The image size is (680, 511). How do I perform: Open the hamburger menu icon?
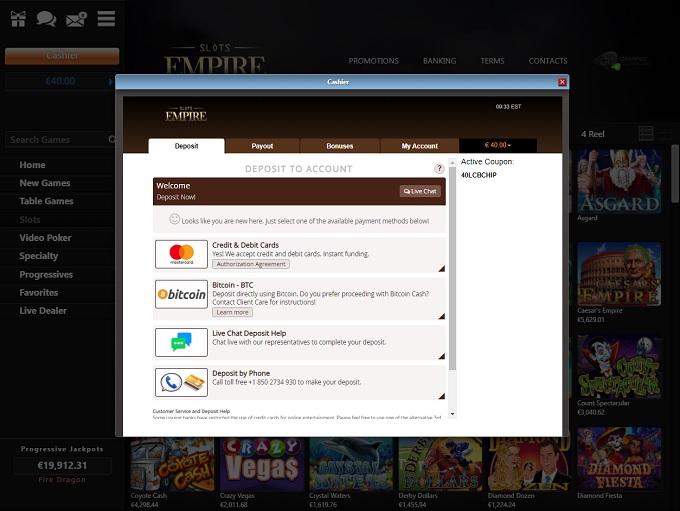[x=106, y=19]
